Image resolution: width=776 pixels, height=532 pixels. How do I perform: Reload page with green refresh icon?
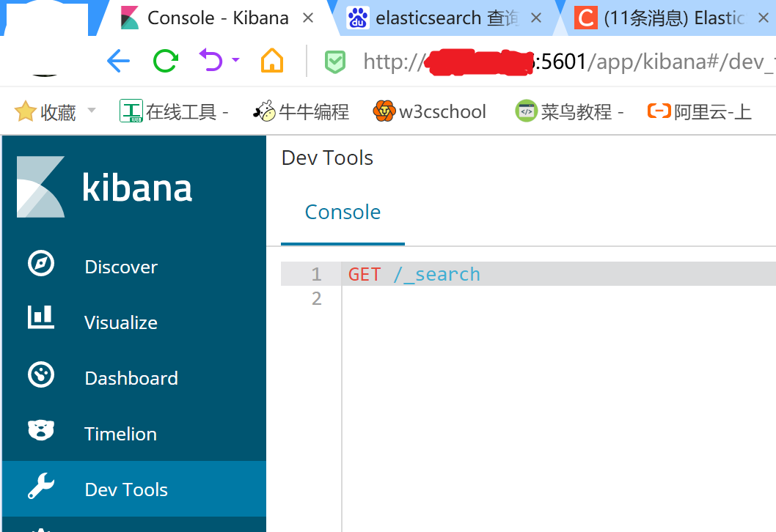click(x=165, y=60)
